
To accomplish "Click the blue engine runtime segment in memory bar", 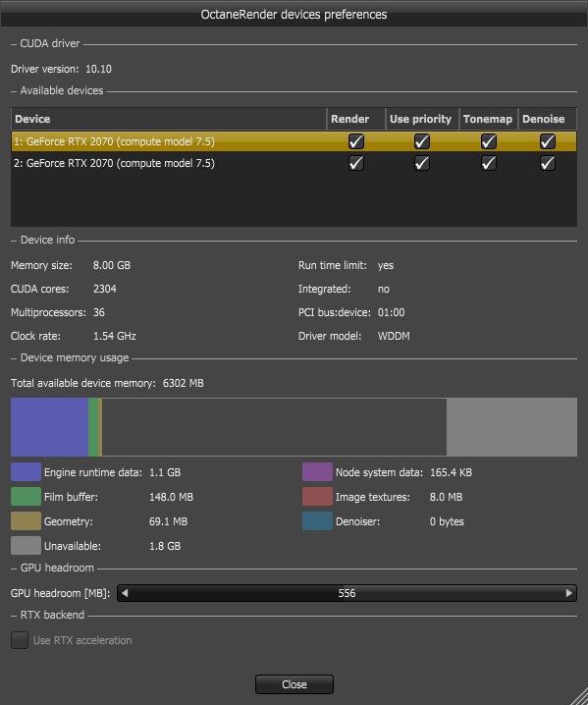I will click(49, 427).
